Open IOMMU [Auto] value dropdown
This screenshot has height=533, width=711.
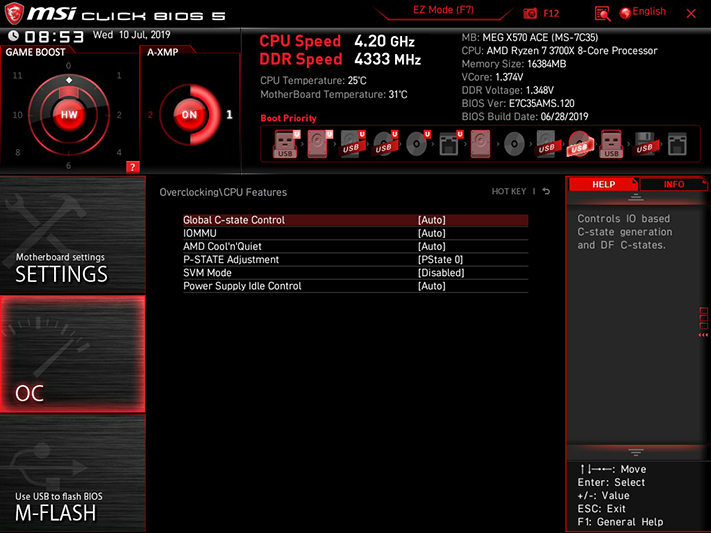click(x=432, y=233)
